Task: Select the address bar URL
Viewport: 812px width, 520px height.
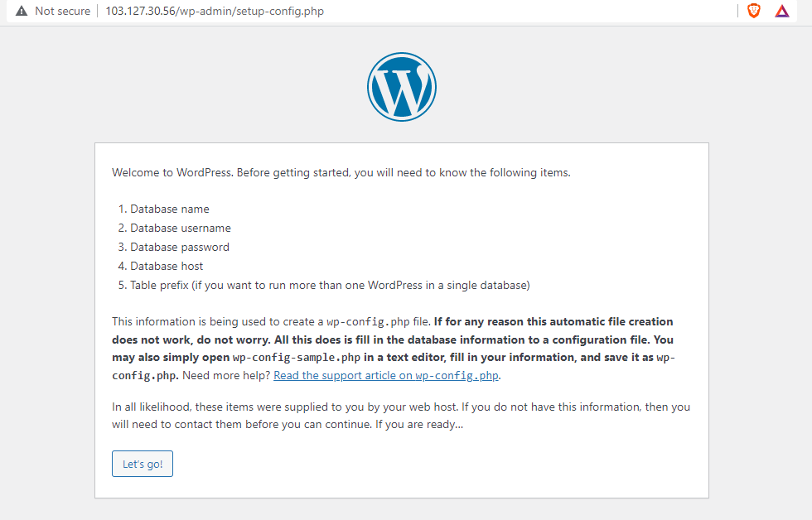Action: tap(215, 11)
